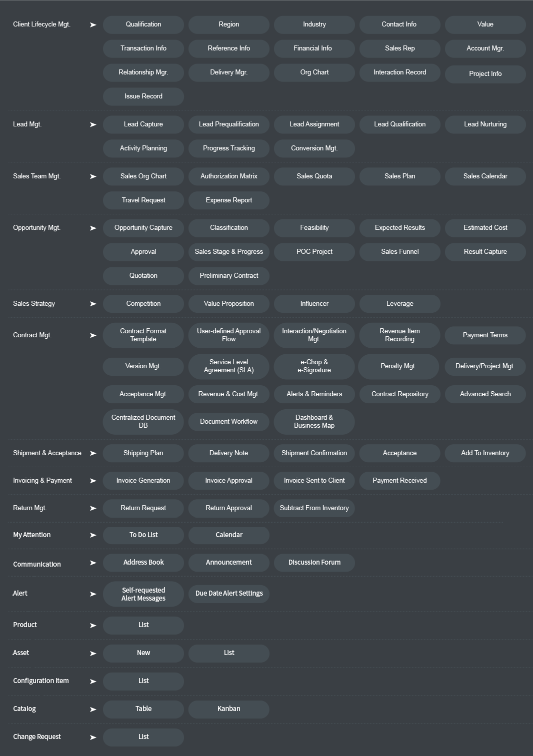Screen dimensions: 533x756
Task: Open Service Level Agreement (SLA)
Action: (x=229, y=366)
